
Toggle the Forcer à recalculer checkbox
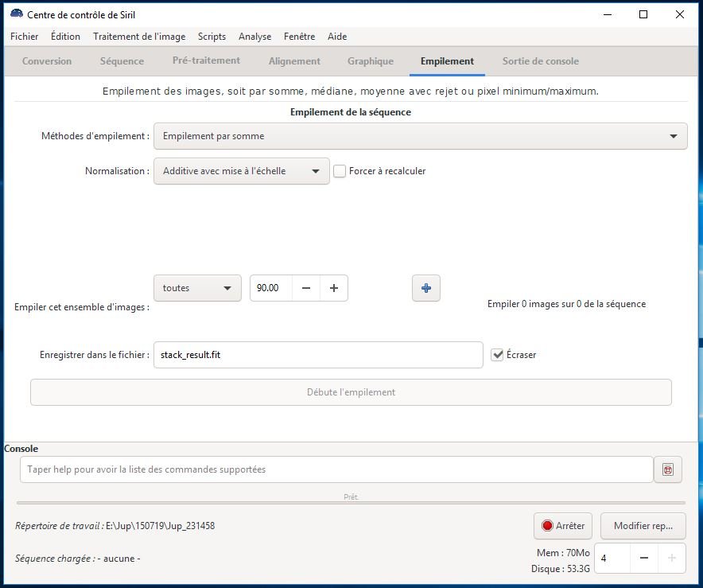point(340,171)
